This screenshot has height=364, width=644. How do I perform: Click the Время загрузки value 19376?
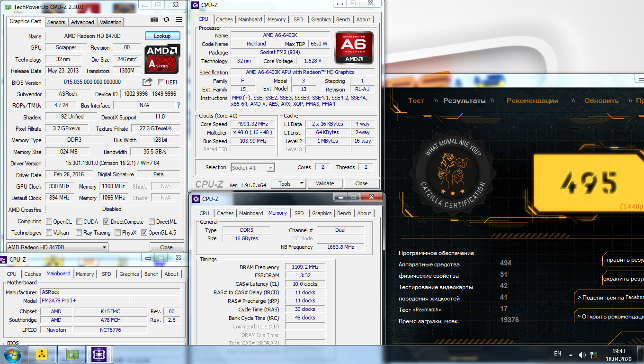(x=510, y=320)
